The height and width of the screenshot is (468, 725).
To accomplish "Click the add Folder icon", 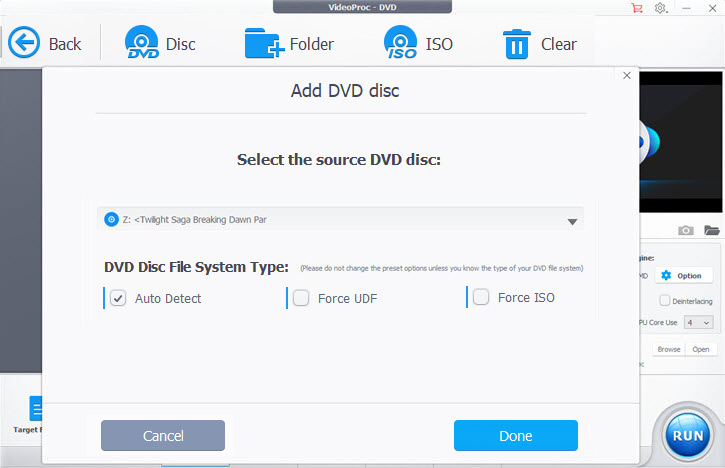I will 264,43.
